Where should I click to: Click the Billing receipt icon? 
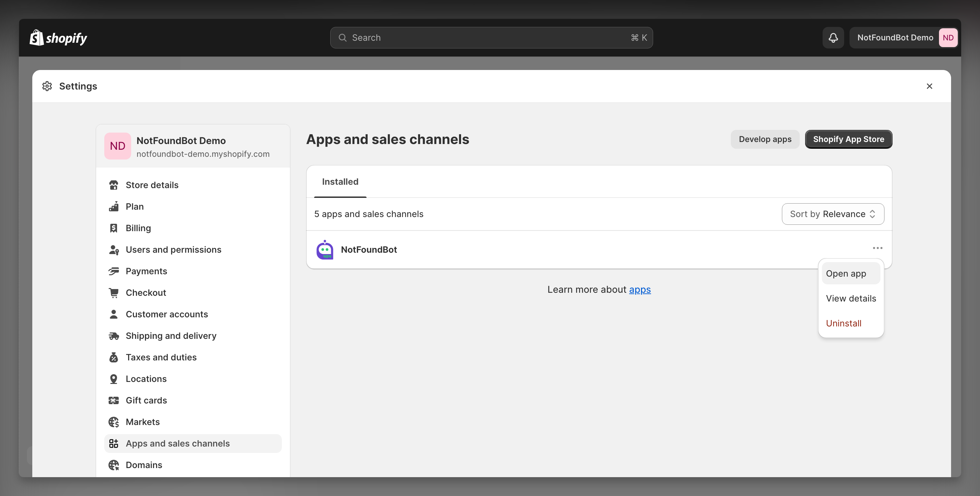113,228
